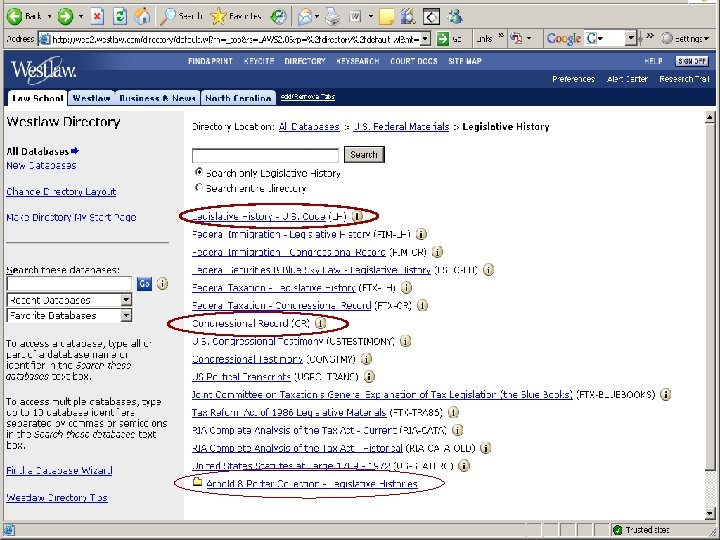Open DIRECTORY in top navigation

pos(305,61)
